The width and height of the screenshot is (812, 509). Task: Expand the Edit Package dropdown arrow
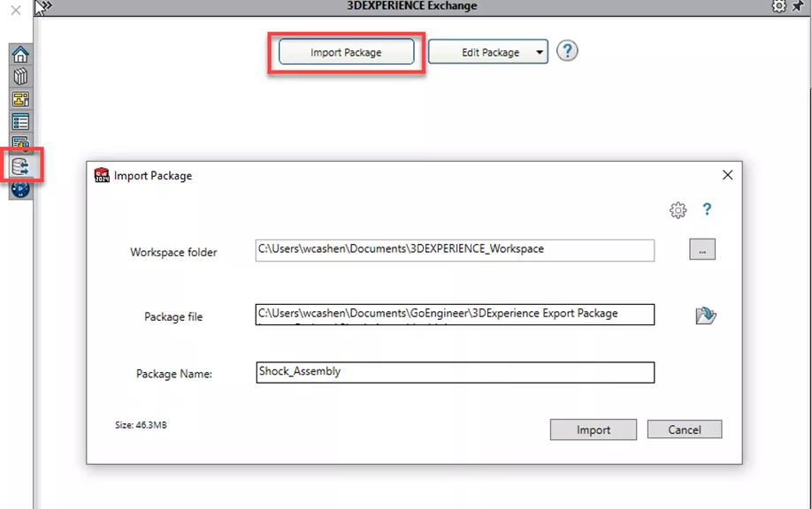pyautogui.click(x=539, y=52)
